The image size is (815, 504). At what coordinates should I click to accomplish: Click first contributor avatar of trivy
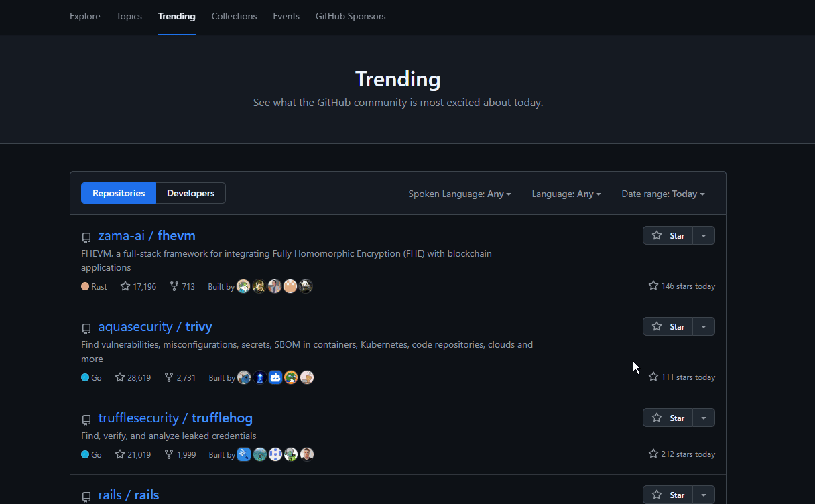[x=244, y=377]
